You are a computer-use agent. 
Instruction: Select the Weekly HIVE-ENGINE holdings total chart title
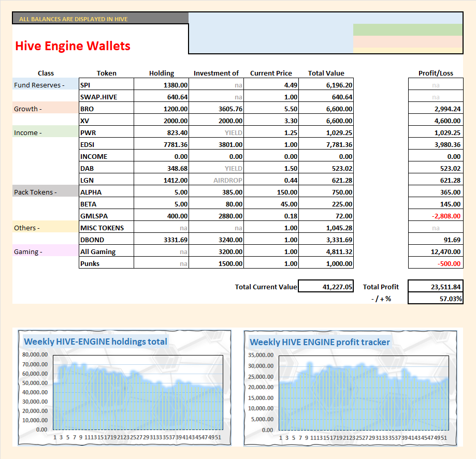pos(95,342)
